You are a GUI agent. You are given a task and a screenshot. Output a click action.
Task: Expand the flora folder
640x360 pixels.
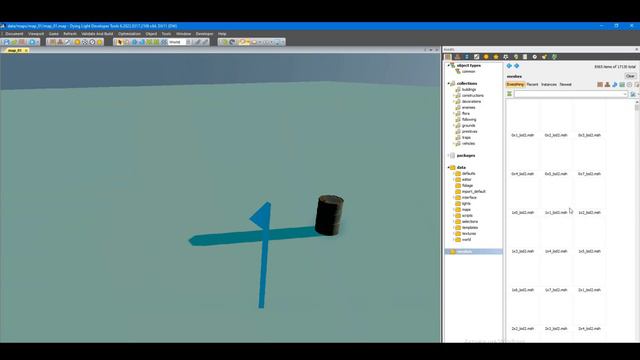[x=453, y=113]
